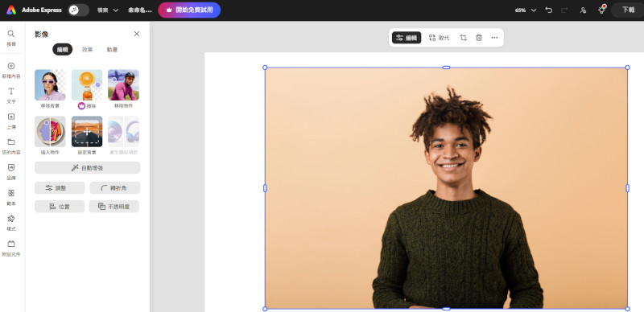Switch to the 效果 effects tab
This screenshot has width=644, height=312.
(87, 49)
